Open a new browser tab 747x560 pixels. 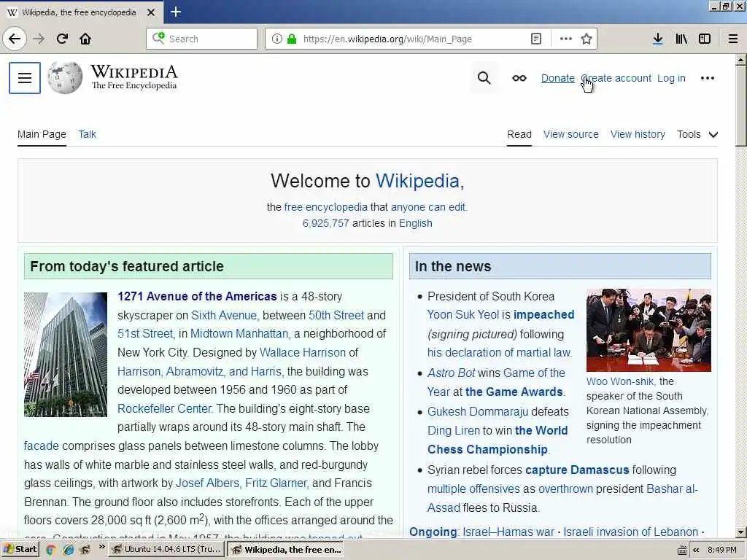pos(175,12)
